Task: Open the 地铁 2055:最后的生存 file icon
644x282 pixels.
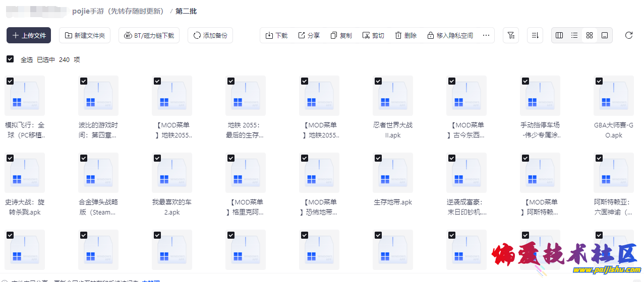Action: point(246,96)
